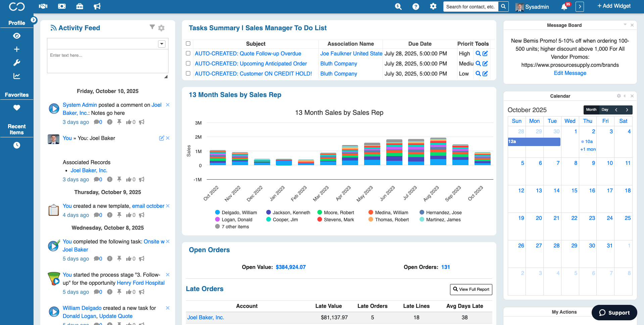Click the View Full Report button
The height and width of the screenshot is (325, 644).
pos(471,289)
